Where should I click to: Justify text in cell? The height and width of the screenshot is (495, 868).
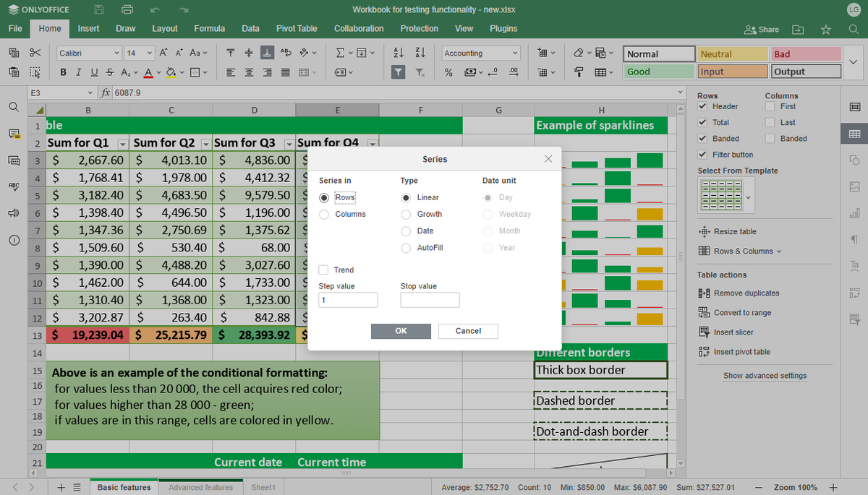pyautogui.click(x=285, y=72)
